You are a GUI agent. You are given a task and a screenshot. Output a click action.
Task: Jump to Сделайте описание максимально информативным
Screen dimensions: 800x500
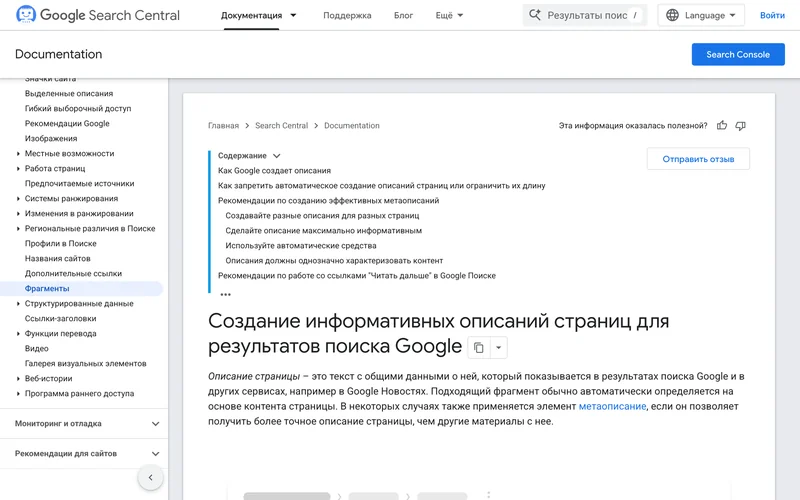[x=323, y=231]
